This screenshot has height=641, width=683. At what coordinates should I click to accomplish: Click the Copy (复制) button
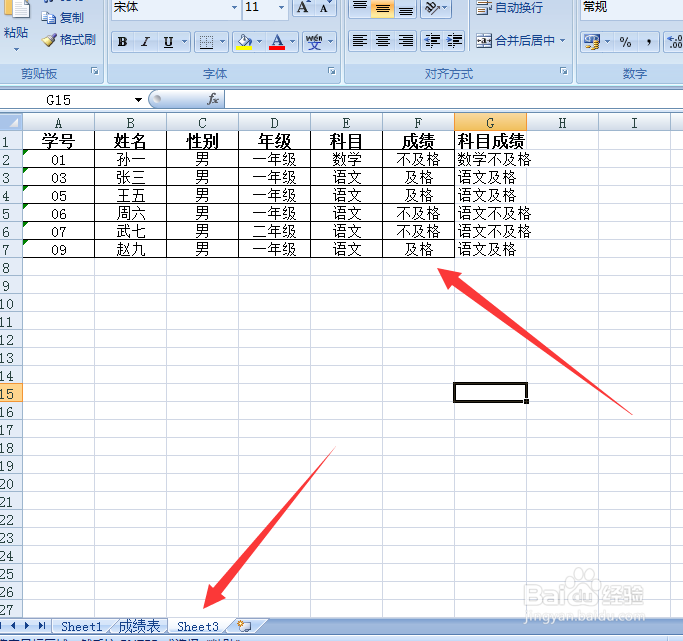[63, 17]
